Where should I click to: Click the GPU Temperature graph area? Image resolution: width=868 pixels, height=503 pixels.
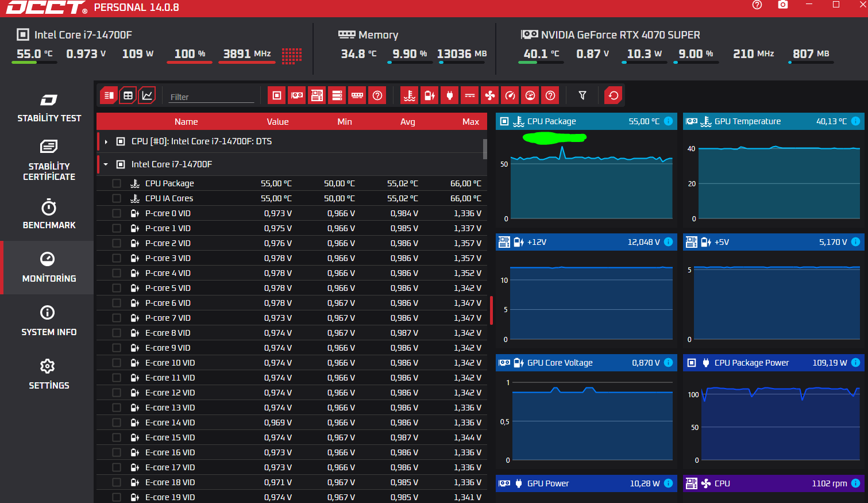click(x=773, y=178)
